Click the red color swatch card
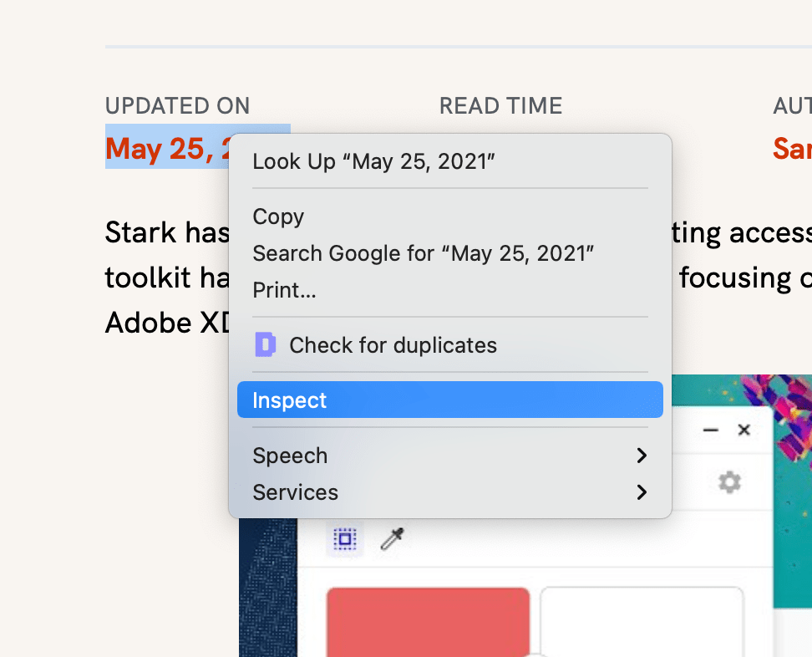The width and height of the screenshot is (812, 657). click(x=428, y=623)
